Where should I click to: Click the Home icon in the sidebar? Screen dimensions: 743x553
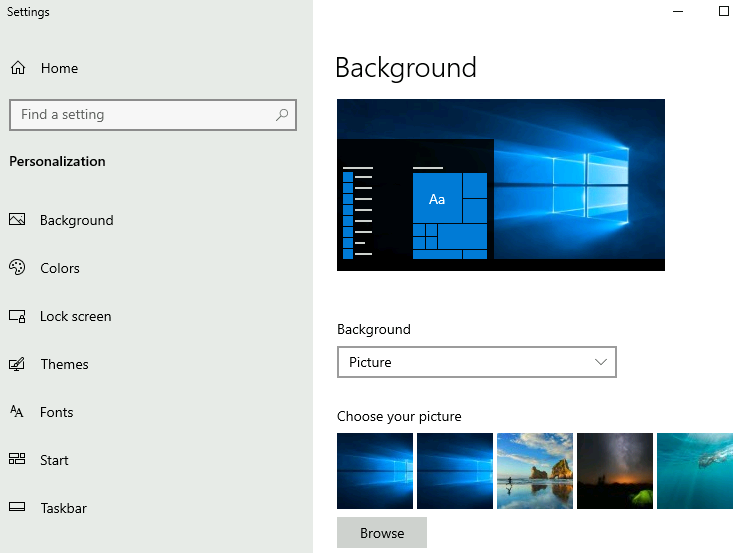17,68
